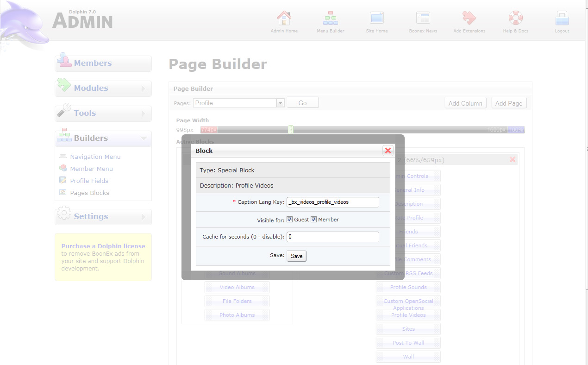588x365 pixels.
Task: Open Boonex News icon
Action: pos(423,19)
